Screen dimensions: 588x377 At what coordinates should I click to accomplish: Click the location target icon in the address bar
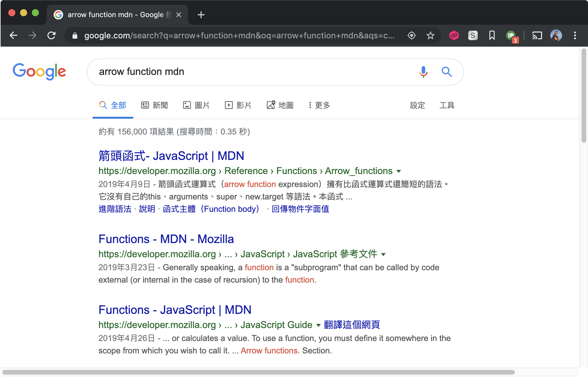click(x=412, y=36)
